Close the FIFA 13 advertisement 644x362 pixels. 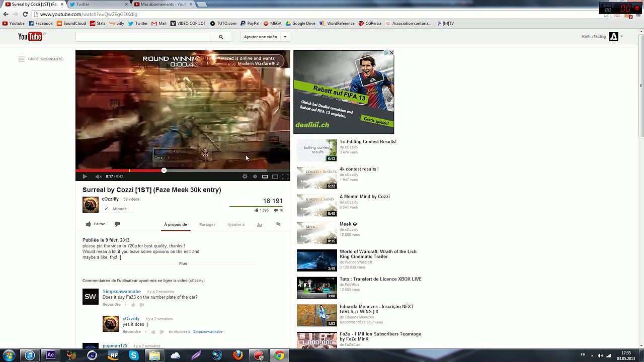(391, 53)
